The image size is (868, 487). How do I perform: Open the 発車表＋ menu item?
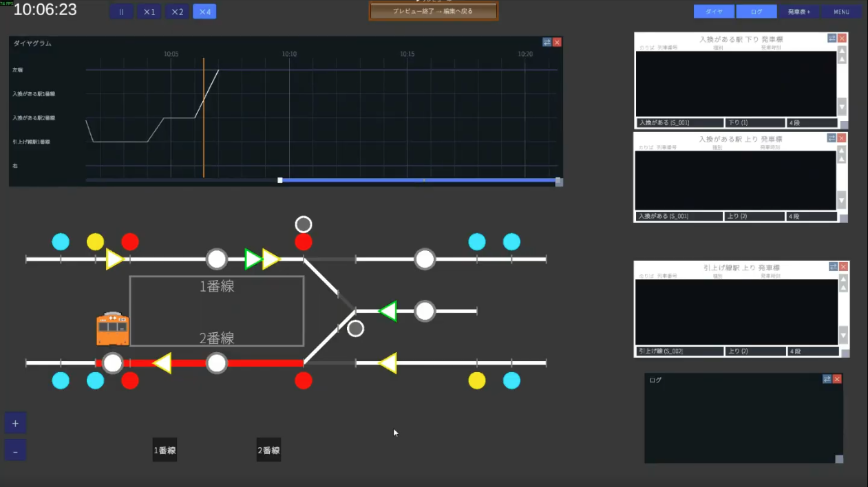coord(799,12)
